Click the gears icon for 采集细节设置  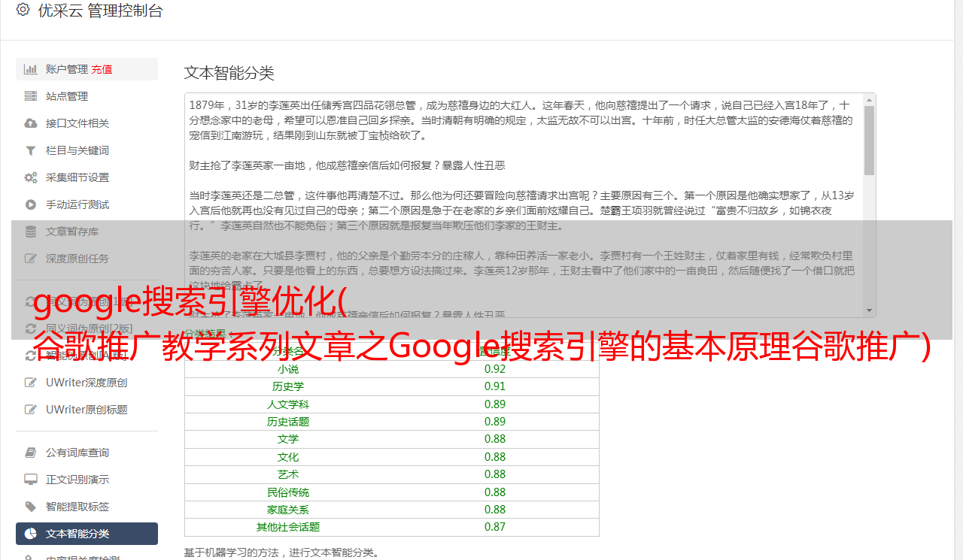31,177
